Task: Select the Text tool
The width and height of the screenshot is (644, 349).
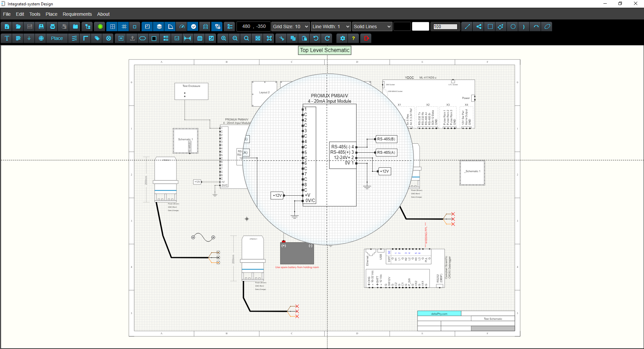Action: [7, 38]
